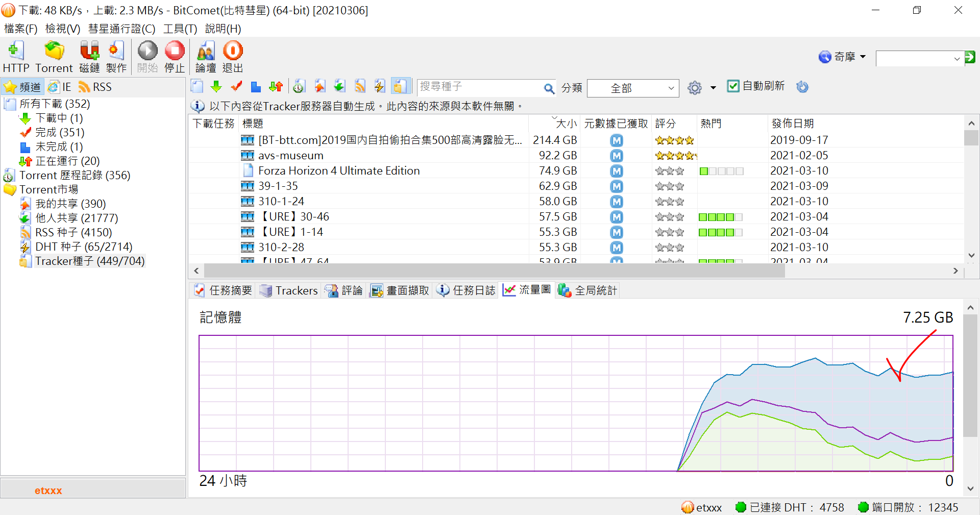980x515 pixels.
Task: Switch to the RSS sidebar tab
Action: click(x=95, y=87)
